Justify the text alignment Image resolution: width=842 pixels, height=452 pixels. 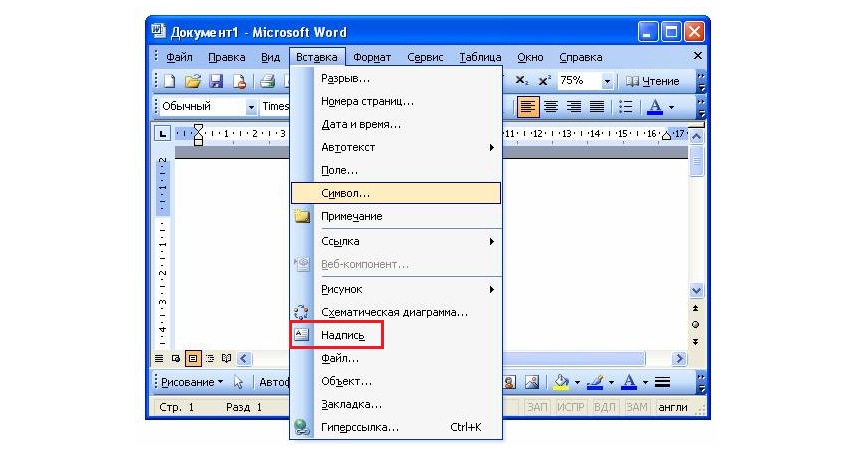click(x=597, y=107)
